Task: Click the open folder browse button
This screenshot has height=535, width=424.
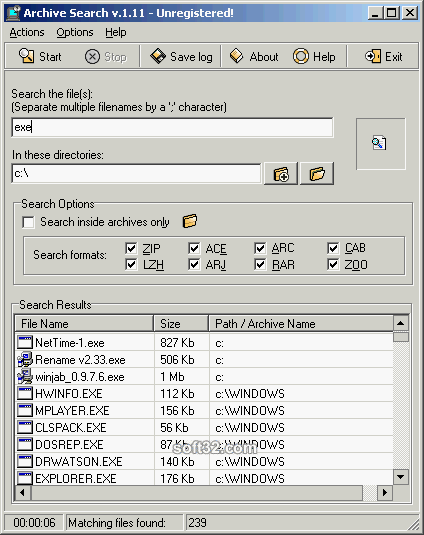Action: click(x=317, y=174)
